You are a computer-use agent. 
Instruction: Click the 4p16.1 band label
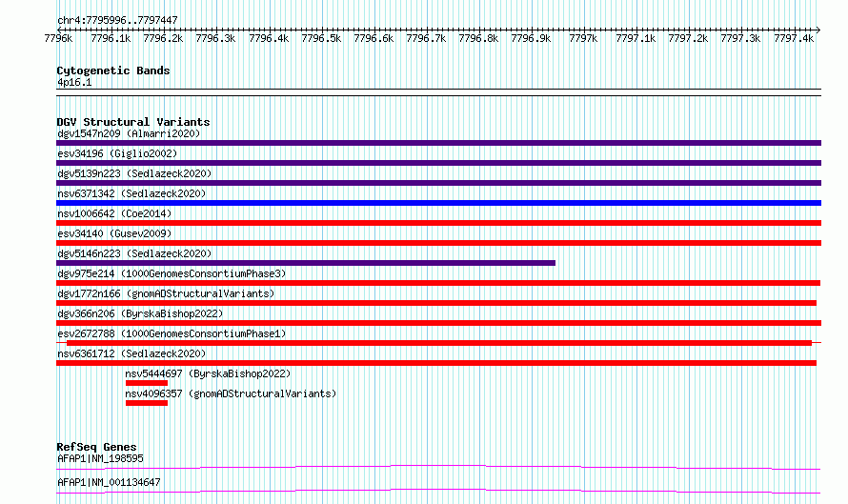74,82
